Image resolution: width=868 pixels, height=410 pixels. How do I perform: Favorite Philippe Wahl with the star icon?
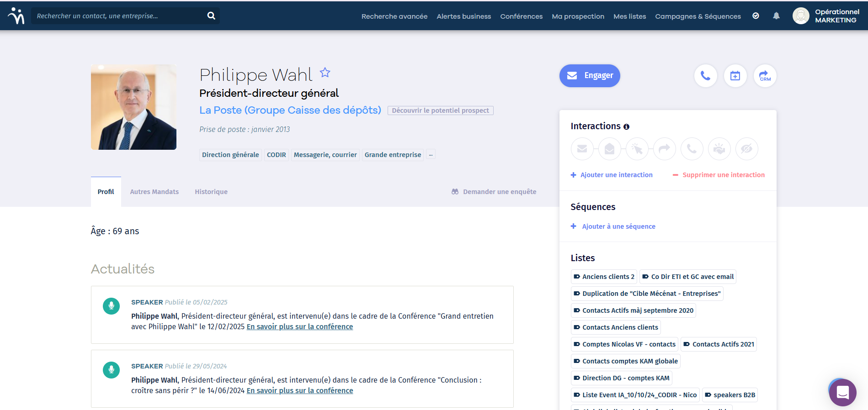click(325, 73)
